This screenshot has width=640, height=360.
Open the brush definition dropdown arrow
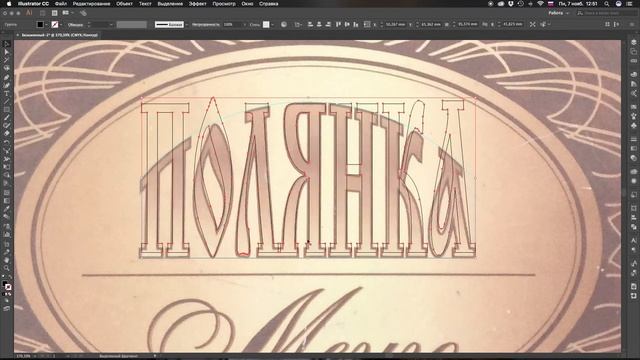[x=187, y=25]
